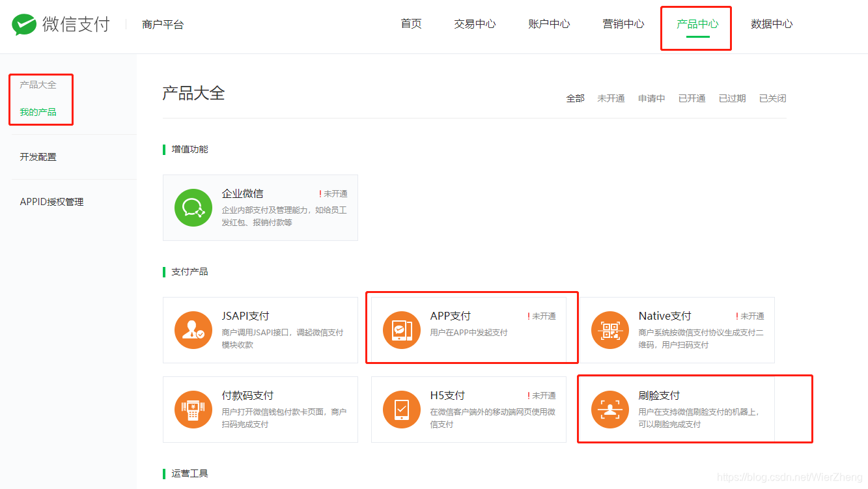The width and height of the screenshot is (868, 489).
Task: Switch to 营销中心 navigation tab
Action: (x=623, y=24)
